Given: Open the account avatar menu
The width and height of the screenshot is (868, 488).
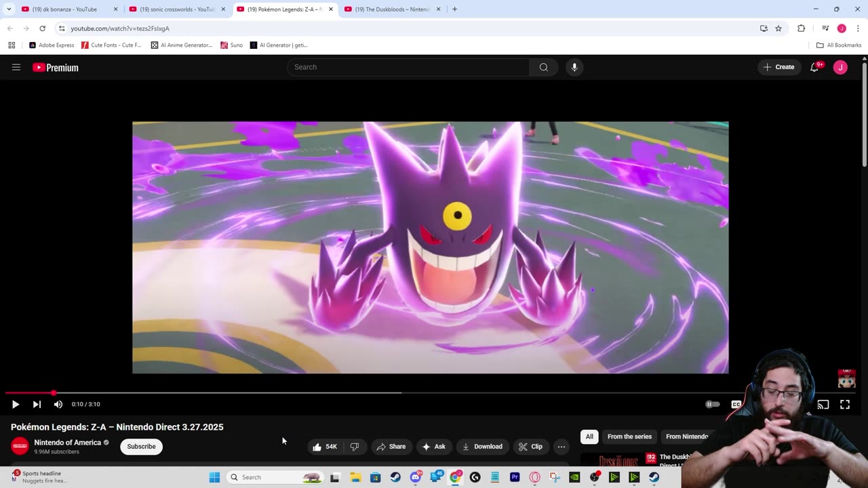Looking at the screenshot, I should pyautogui.click(x=840, y=67).
